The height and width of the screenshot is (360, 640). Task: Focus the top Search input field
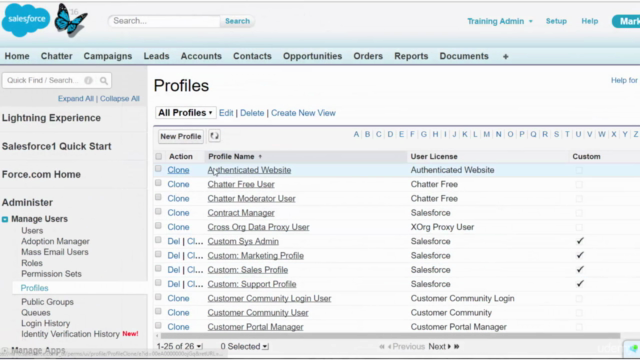(164, 21)
